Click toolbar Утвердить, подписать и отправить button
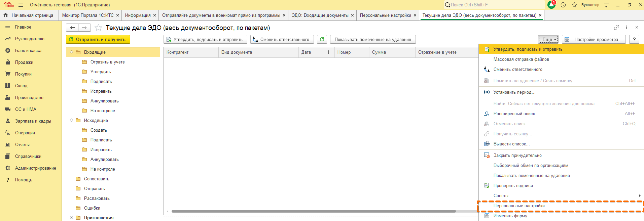 [x=205, y=39]
